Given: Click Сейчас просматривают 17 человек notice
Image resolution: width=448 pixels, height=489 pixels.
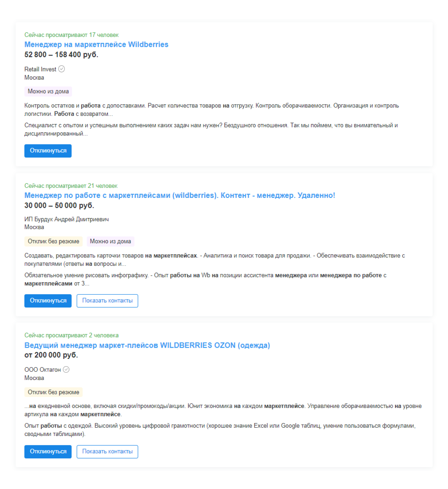Looking at the screenshot, I should pos(71,35).
